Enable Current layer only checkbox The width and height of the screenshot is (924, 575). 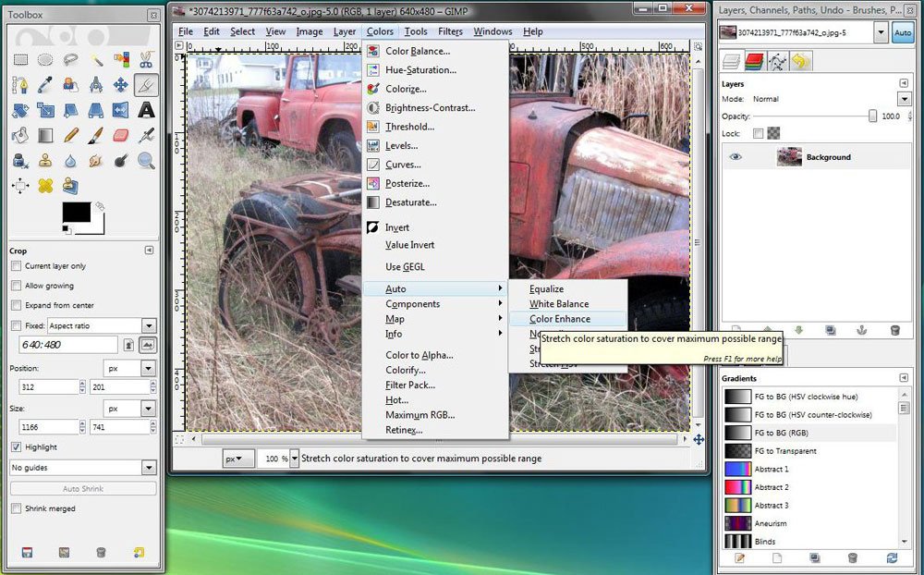(16, 266)
